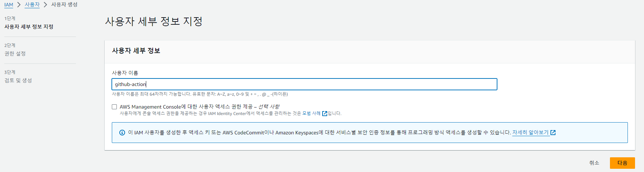Click the chevron right after IAM breadcrumb

[19, 5]
